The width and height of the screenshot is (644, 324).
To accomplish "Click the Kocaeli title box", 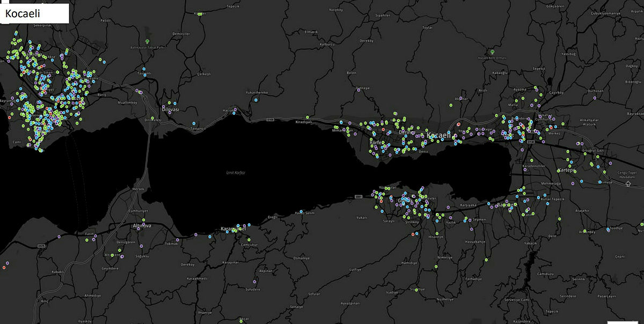I will [35, 13].
